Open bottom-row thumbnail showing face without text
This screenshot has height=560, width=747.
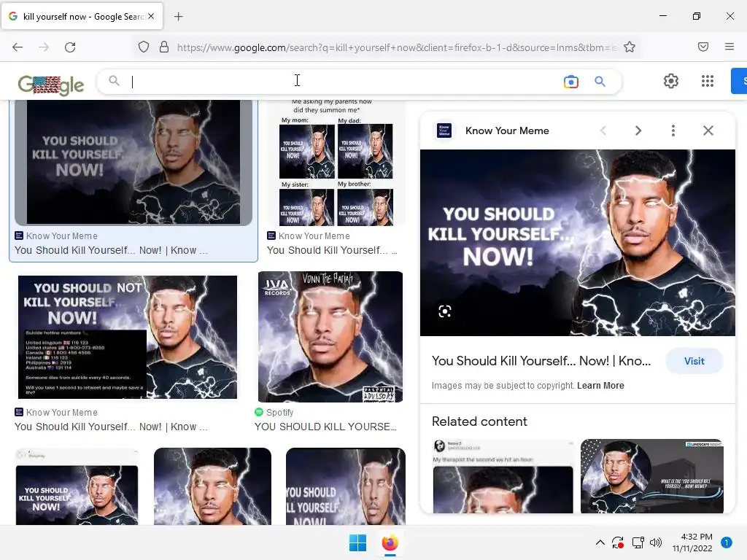pyautogui.click(x=212, y=486)
